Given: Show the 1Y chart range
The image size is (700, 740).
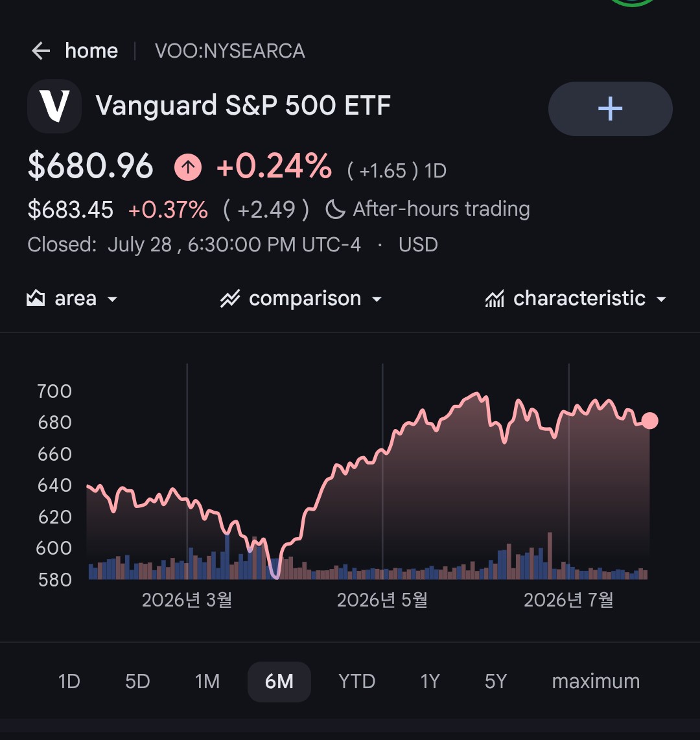Looking at the screenshot, I should pos(430,682).
